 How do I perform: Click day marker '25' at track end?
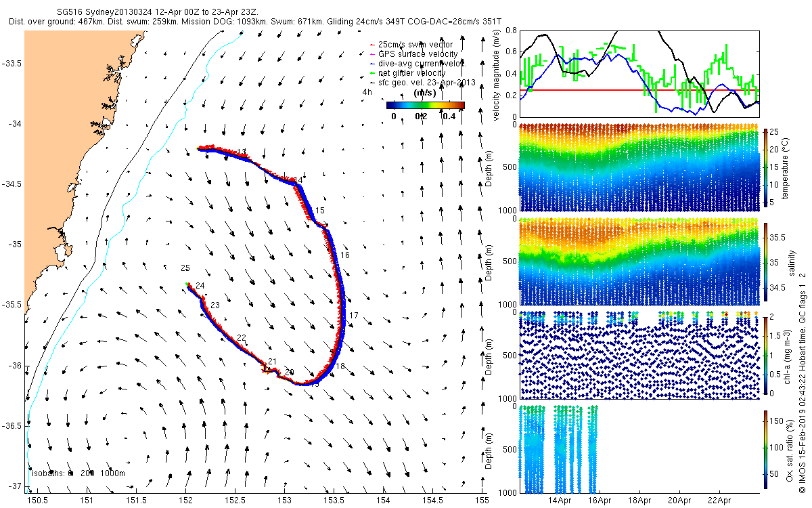(185, 268)
